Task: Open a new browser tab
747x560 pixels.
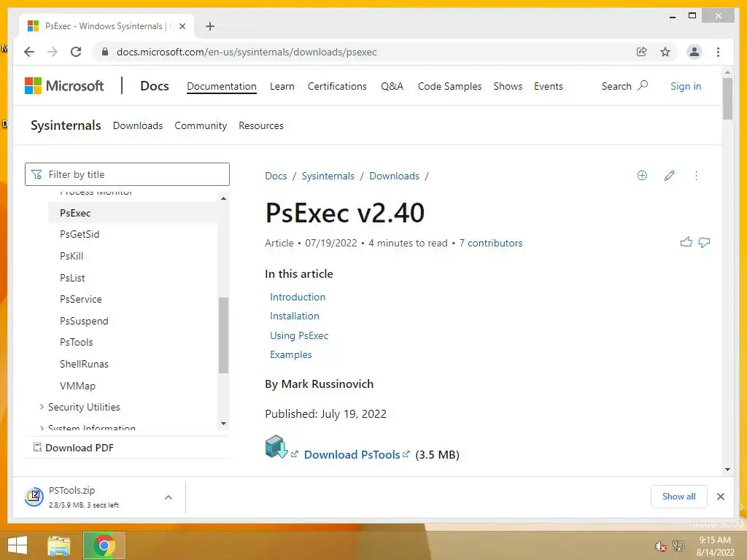Action: click(210, 26)
